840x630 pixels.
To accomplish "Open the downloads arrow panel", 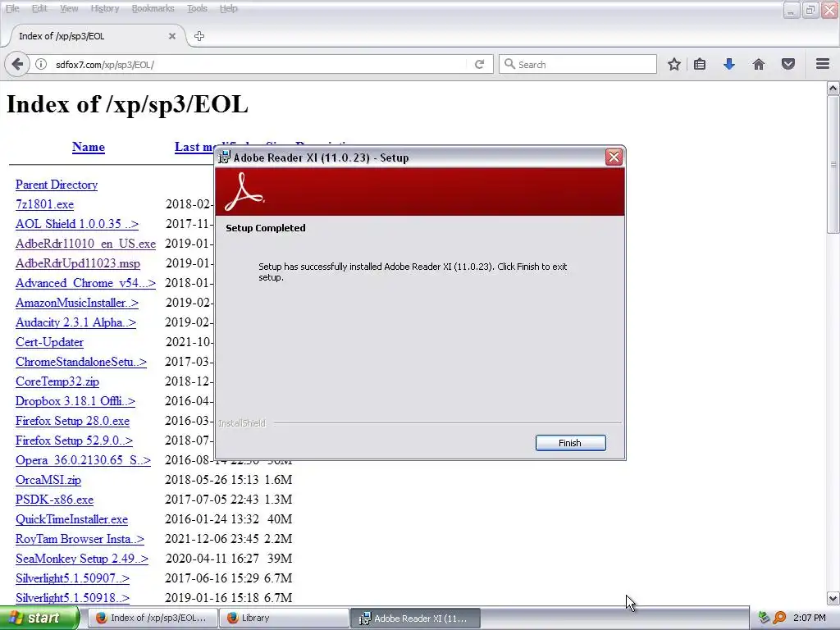I will pyautogui.click(x=729, y=64).
